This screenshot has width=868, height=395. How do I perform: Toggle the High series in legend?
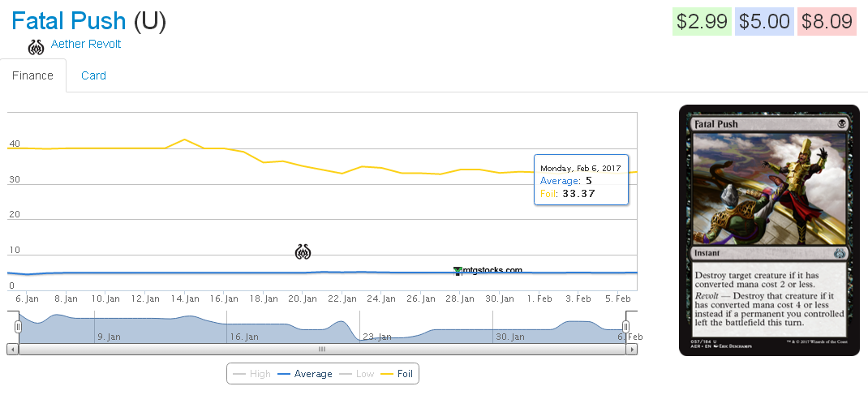[251, 374]
